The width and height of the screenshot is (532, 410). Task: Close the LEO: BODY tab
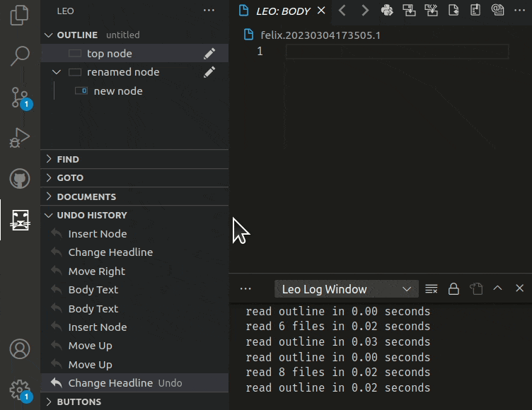coord(321,11)
